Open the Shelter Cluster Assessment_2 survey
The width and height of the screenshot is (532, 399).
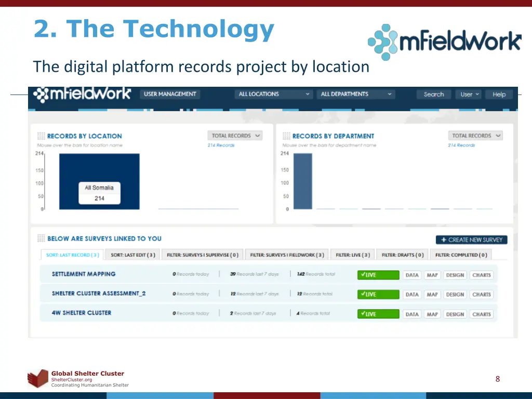point(99,293)
